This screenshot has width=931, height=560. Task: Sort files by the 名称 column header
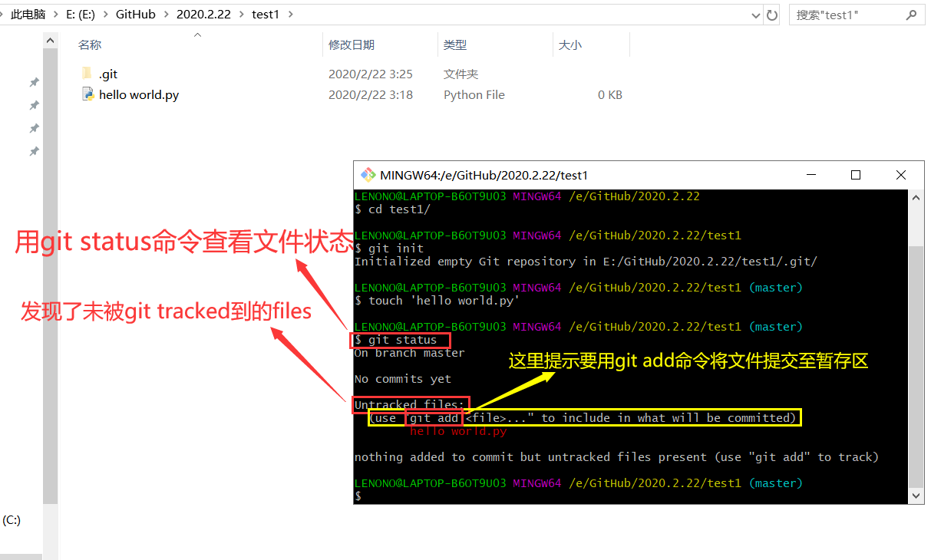coord(90,44)
